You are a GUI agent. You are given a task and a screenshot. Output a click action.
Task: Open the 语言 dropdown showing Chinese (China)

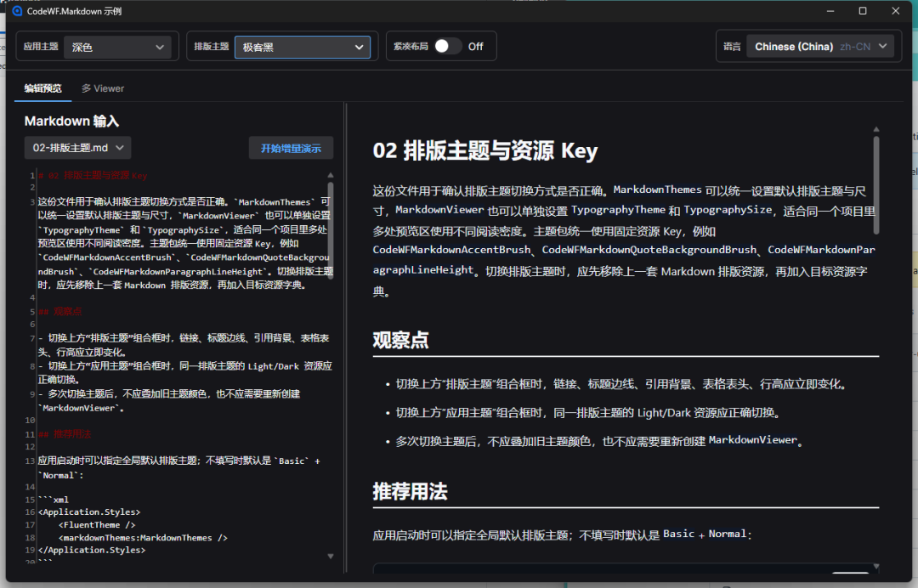[819, 46]
